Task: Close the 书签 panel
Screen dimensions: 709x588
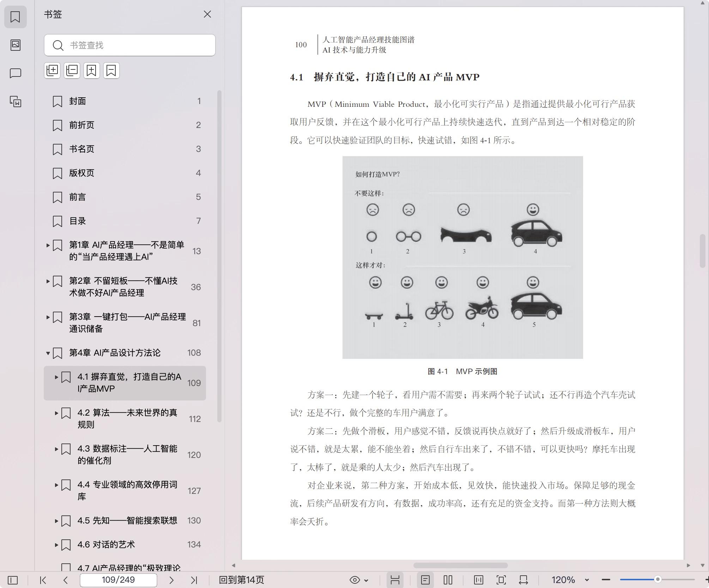Action: (x=207, y=14)
